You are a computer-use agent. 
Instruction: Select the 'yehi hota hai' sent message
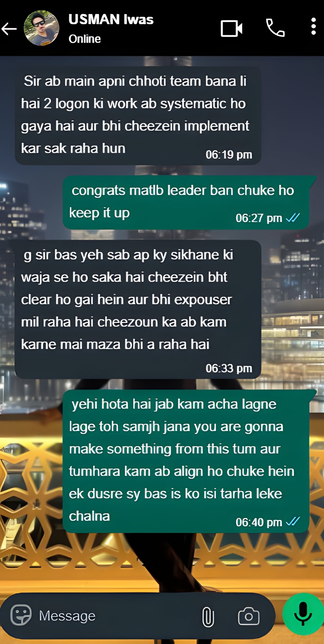point(186,461)
